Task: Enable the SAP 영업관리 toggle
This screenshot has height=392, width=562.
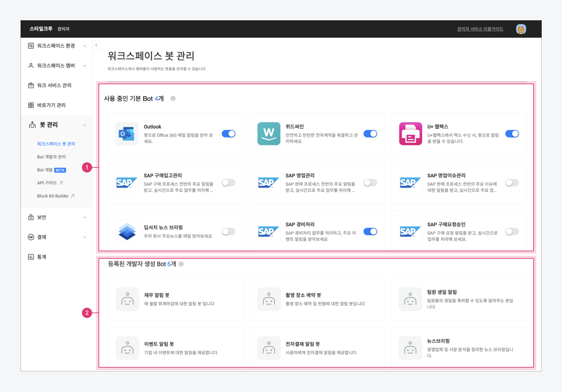Action: [370, 183]
